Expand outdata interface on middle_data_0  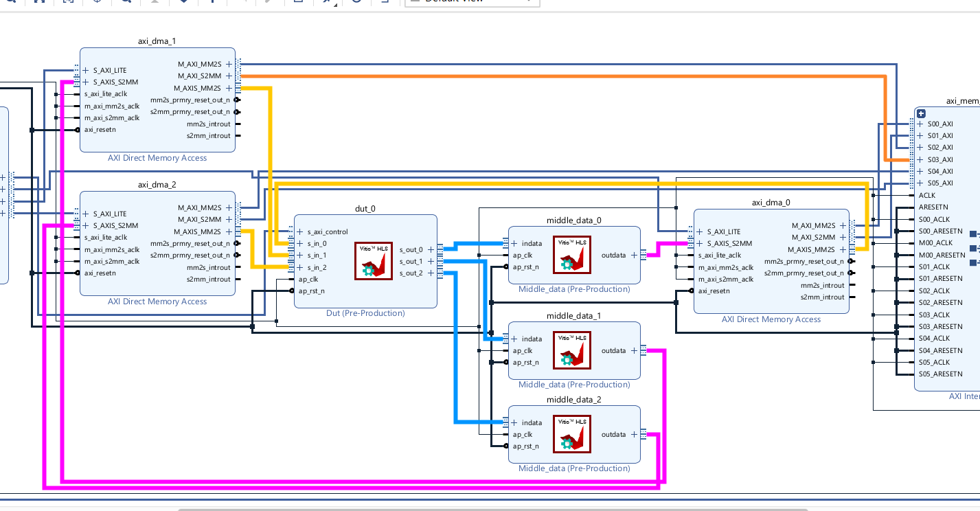pyautogui.click(x=634, y=255)
